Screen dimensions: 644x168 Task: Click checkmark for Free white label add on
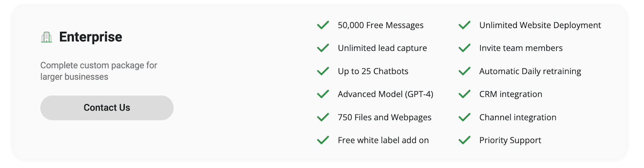pos(323,140)
